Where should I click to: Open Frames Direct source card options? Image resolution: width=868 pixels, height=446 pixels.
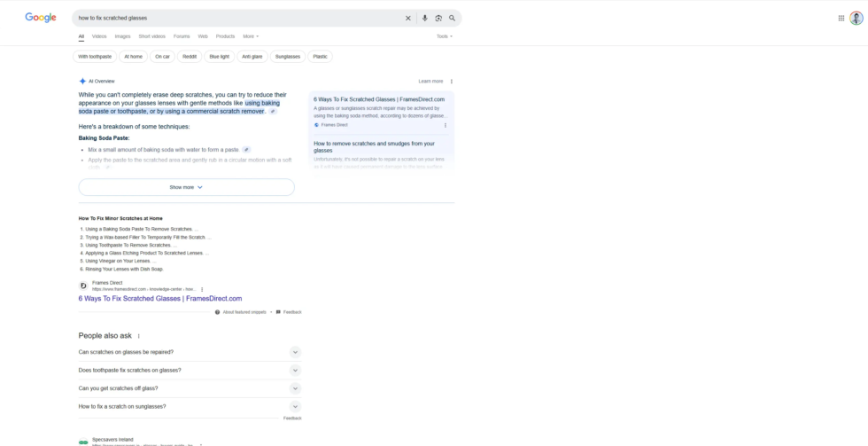[x=445, y=125]
